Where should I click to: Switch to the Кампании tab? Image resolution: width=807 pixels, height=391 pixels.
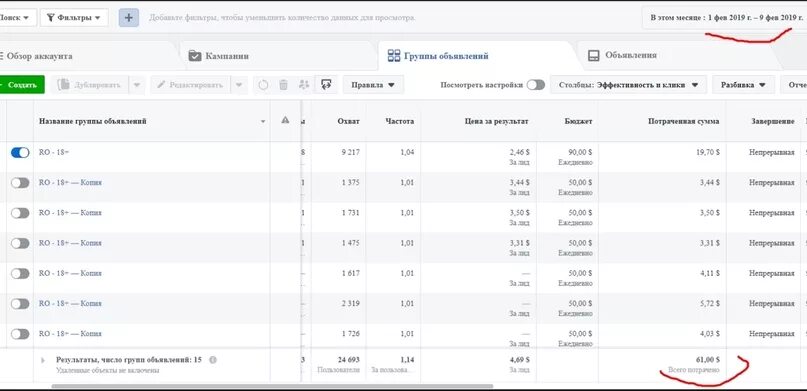coord(219,56)
